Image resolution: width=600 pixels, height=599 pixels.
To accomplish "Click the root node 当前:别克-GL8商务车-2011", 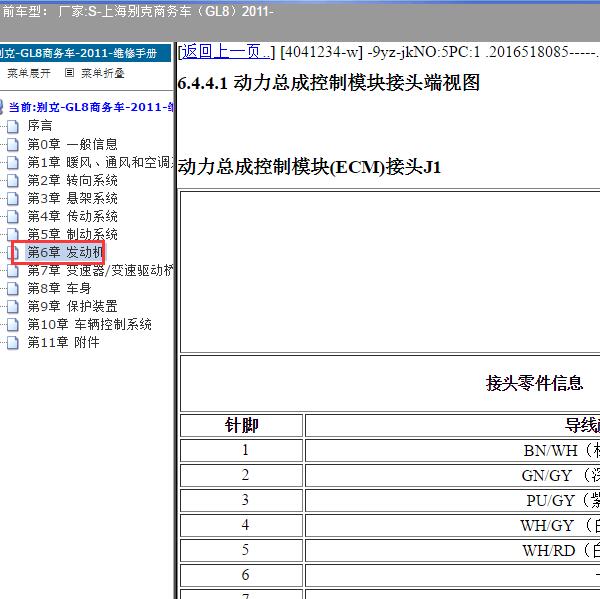I will pyautogui.click(x=91, y=107).
